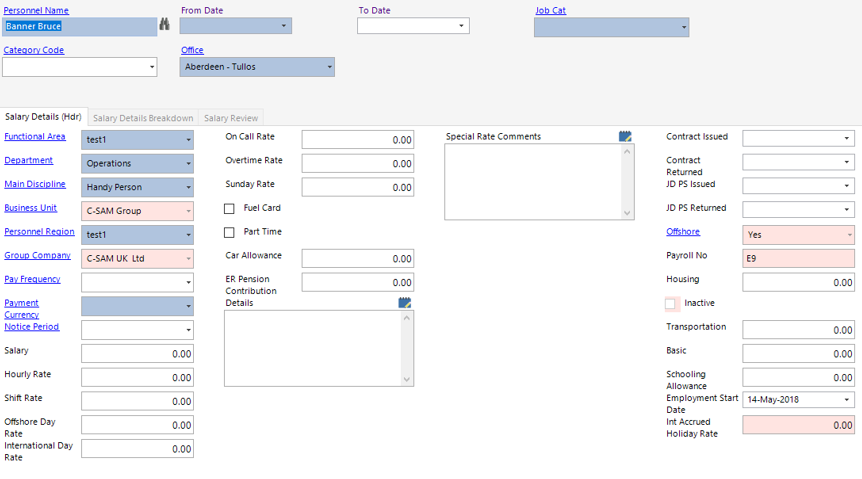Click the Housing amount field
The height and width of the screenshot is (479, 862).
(798, 283)
